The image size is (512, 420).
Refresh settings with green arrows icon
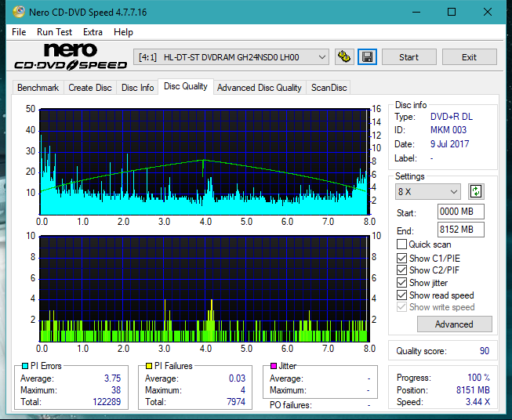pos(476,191)
